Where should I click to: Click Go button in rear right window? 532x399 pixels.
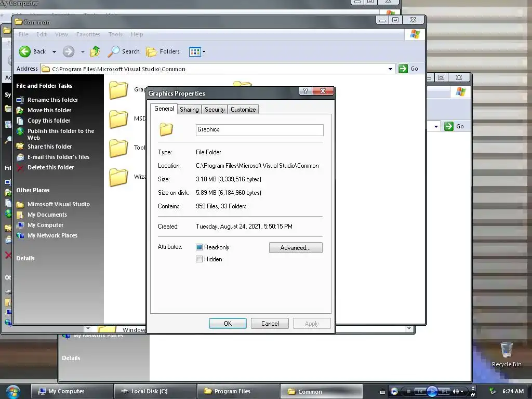pos(454,126)
